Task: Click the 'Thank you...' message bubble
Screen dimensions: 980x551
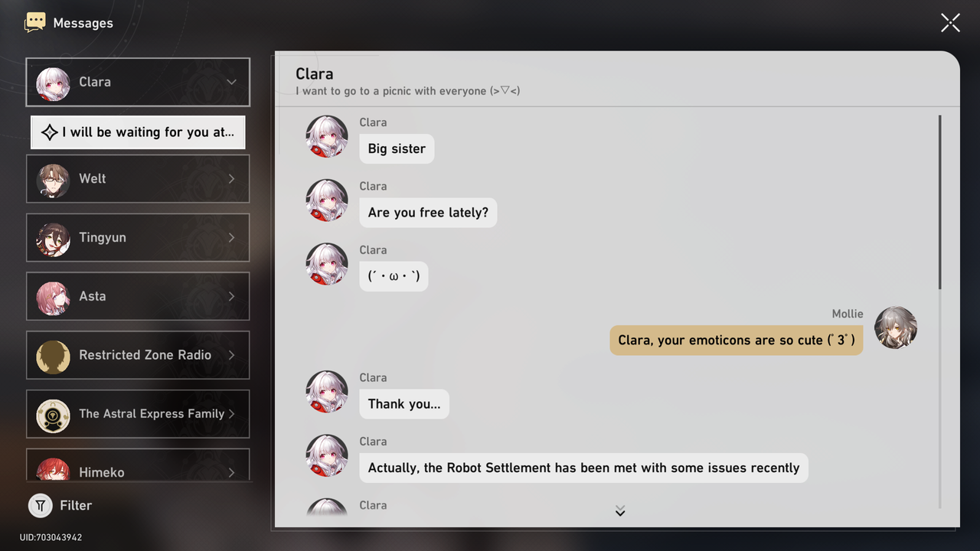Action: pos(404,404)
